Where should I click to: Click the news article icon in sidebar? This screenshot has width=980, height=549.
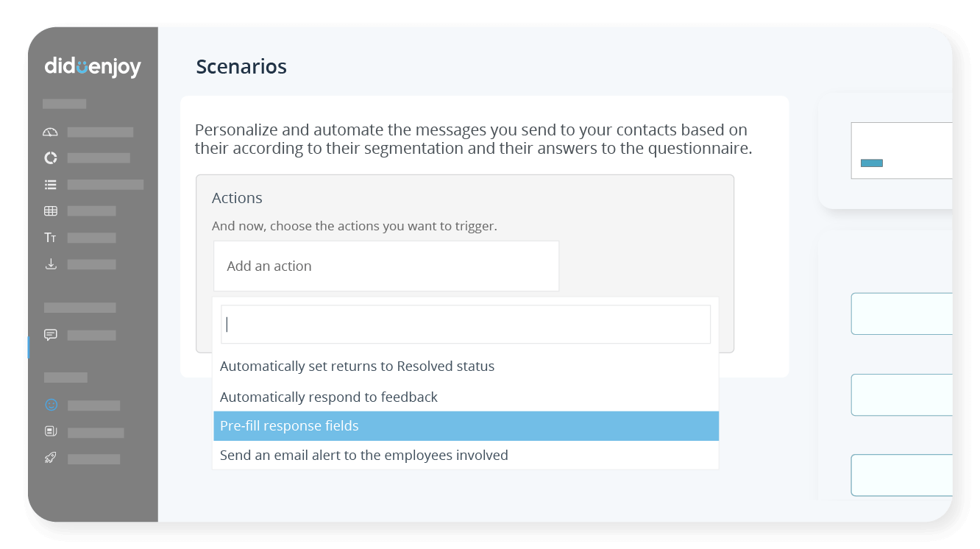click(x=50, y=432)
